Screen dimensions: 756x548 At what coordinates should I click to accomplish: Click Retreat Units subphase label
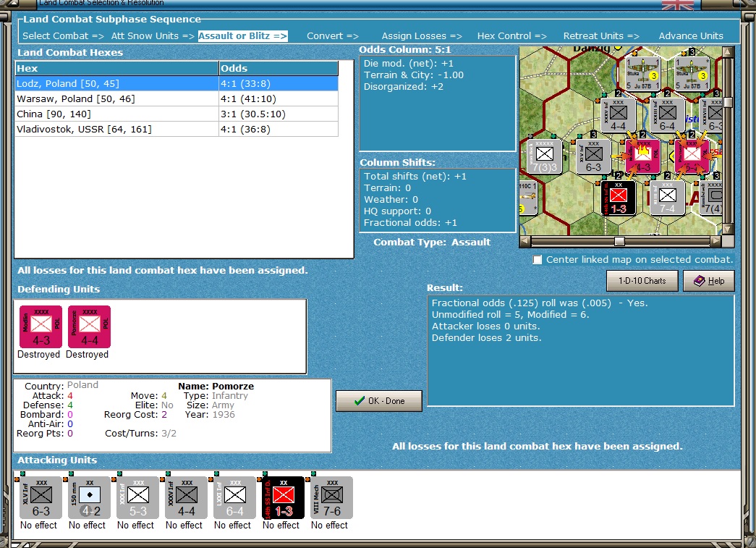(601, 35)
